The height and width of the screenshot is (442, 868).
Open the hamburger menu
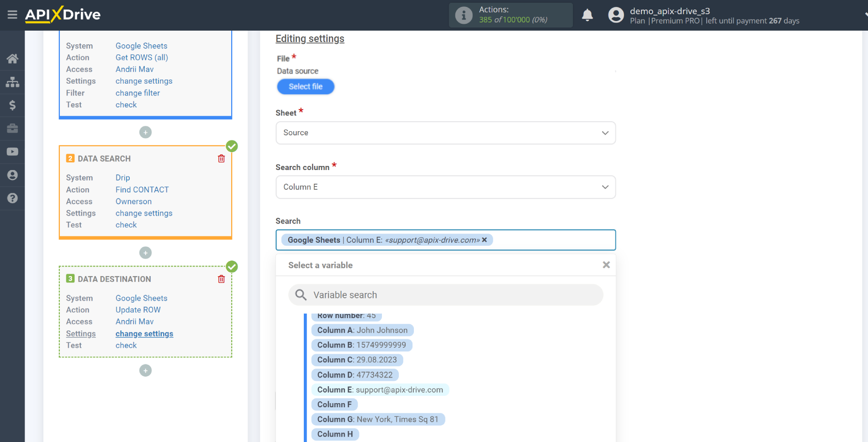12,15
